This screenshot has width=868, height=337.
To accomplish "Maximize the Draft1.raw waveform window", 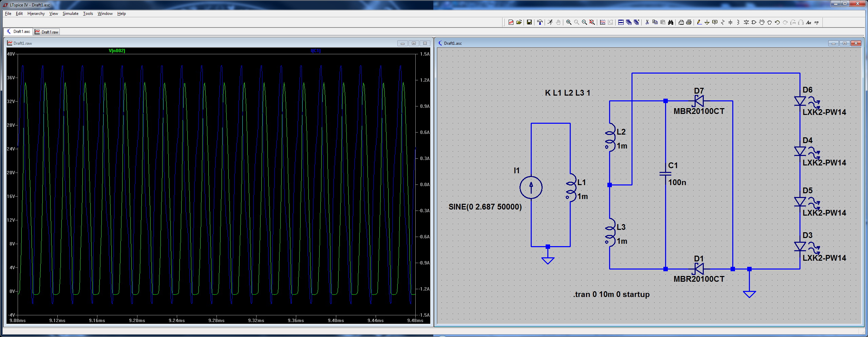I will [414, 43].
